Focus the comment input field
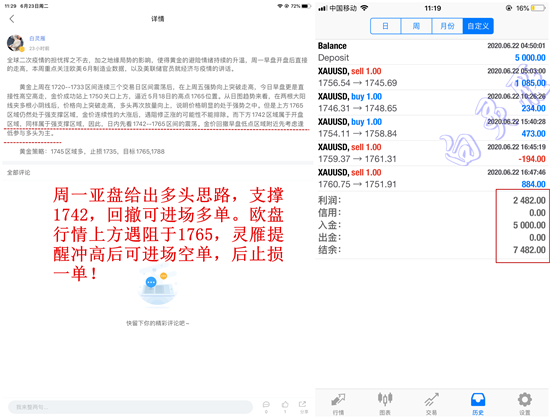Screen dimensions: 550x418 [x=130, y=407]
